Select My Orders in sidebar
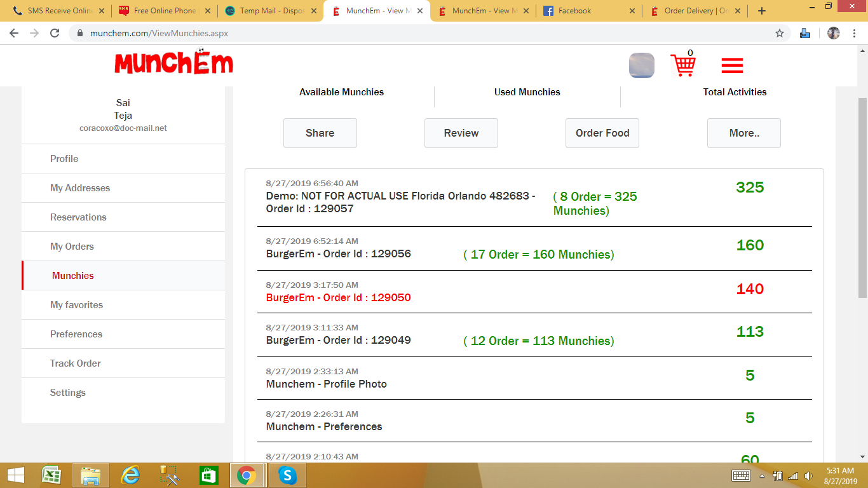This screenshot has height=488, width=868. [72, 247]
